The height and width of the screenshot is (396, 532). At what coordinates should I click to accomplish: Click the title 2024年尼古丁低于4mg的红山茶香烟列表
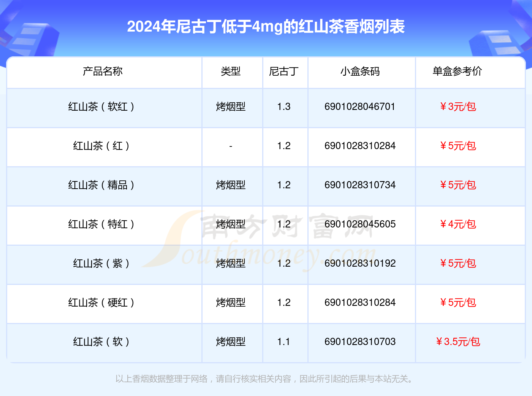coord(266,27)
